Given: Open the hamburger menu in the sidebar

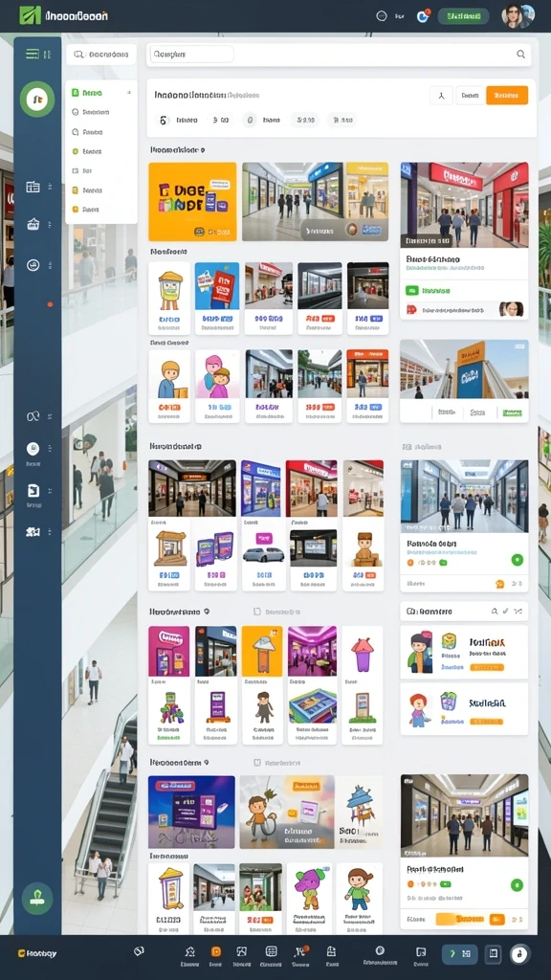Looking at the screenshot, I should pyautogui.click(x=33, y=54).
